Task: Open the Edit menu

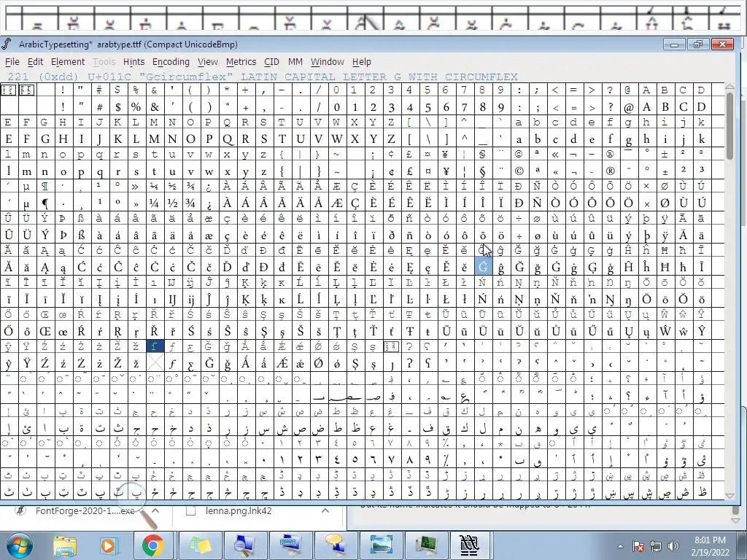Action: point(35,62)
